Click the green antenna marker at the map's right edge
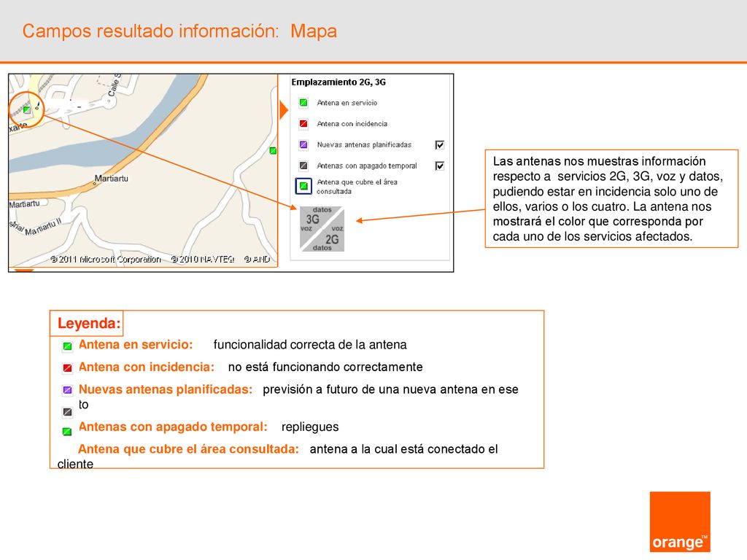Viewport: 747px width, 560px height. coord(273,150)
